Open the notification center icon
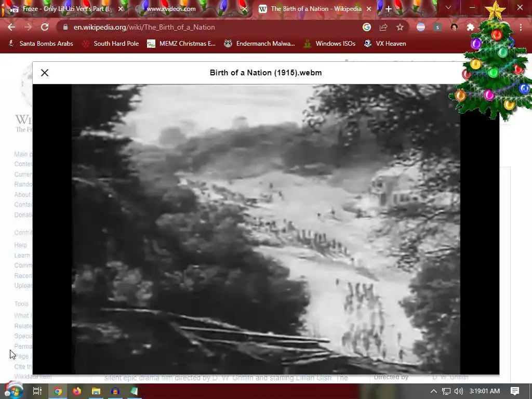The image size is (532, 399). 515,391
